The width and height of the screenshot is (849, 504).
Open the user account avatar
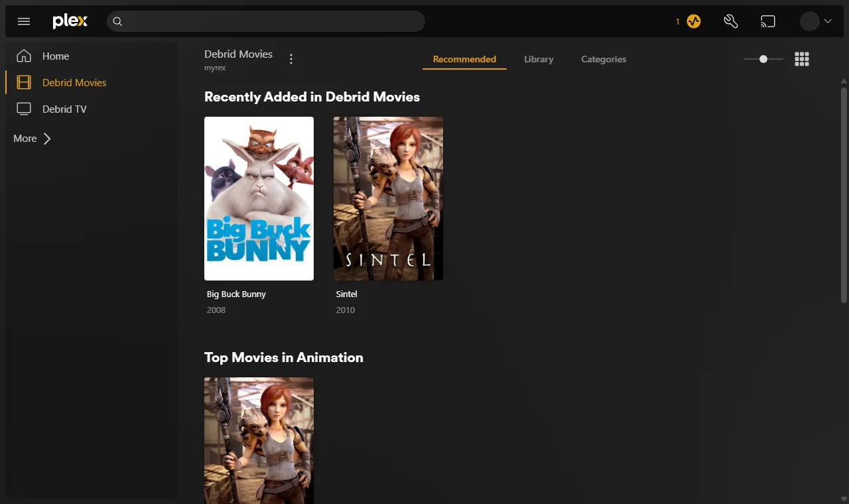click(809, 21)
